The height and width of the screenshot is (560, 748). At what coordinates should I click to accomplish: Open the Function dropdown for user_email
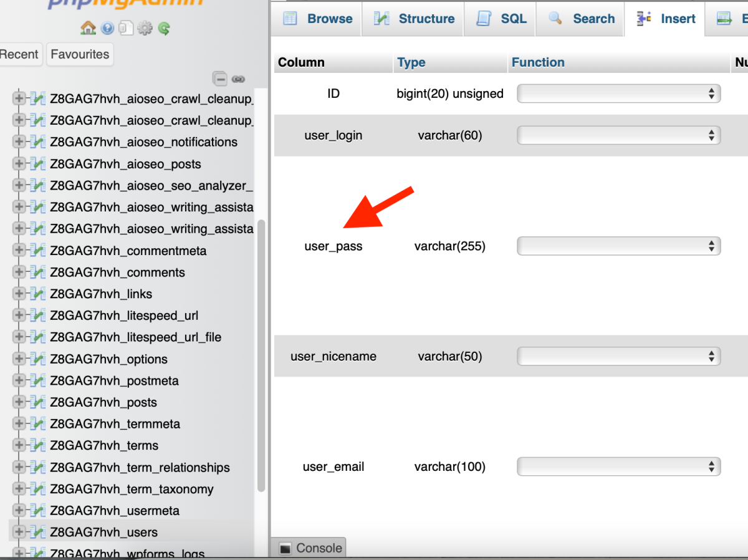tap(618, 466)
